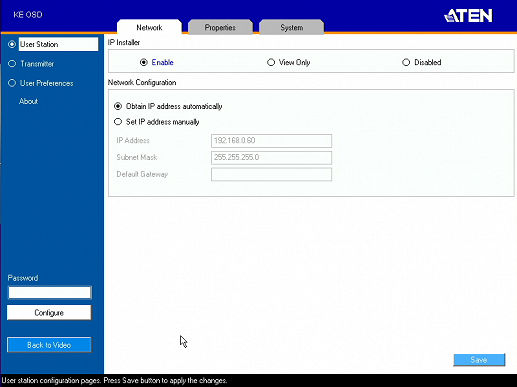Image resolution: width=517 pixels, height=387 pixels.
Task: Set IP Installer to Enable
Action: pyautogui.click(x=144, y=62)
